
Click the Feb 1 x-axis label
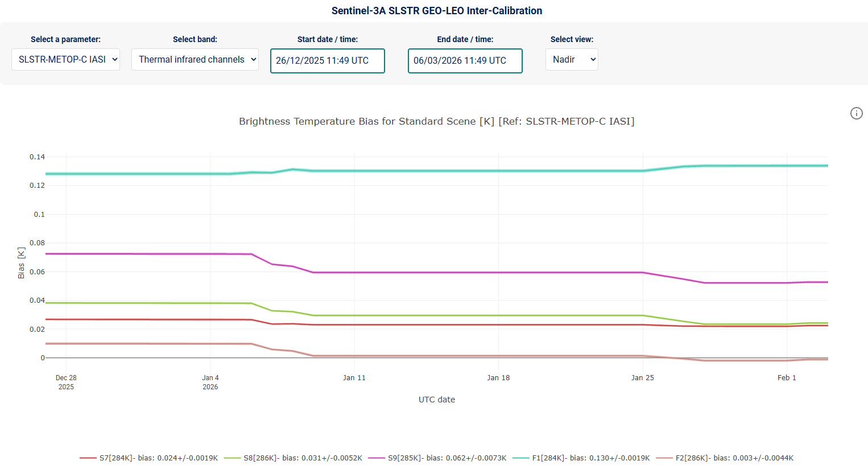pos(787,378)
